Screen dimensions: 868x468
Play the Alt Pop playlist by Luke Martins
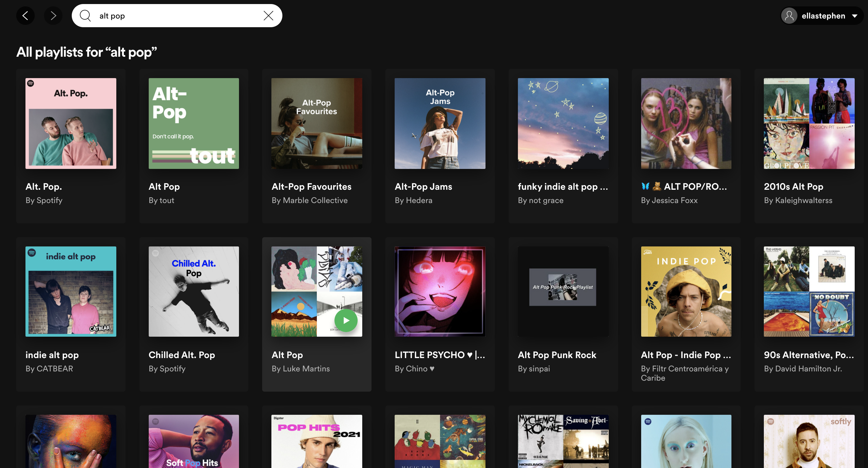coord(346,320)
